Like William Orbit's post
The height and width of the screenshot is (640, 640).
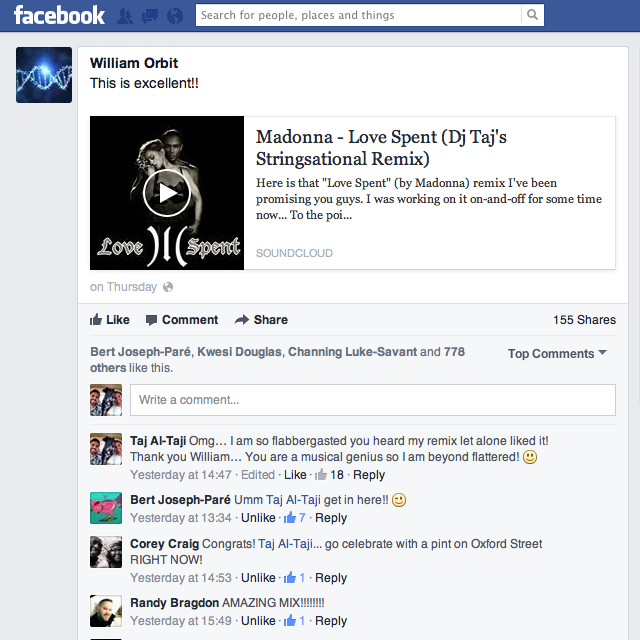[110, 320]
